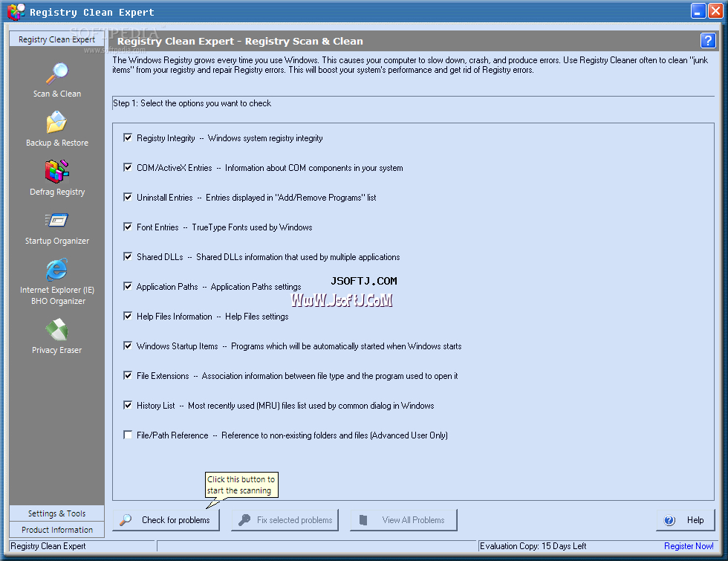Click Check for problems button
This screenshot has height=561, width=728.
click(x=166, y=520)
